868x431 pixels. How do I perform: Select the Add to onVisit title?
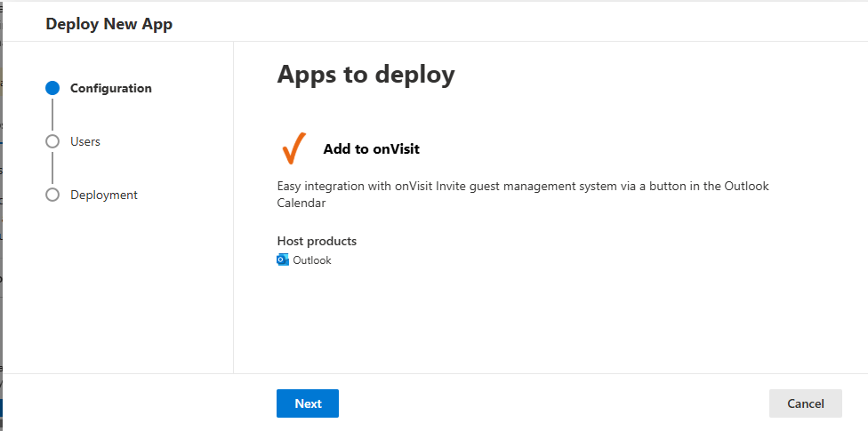(372, 148)
